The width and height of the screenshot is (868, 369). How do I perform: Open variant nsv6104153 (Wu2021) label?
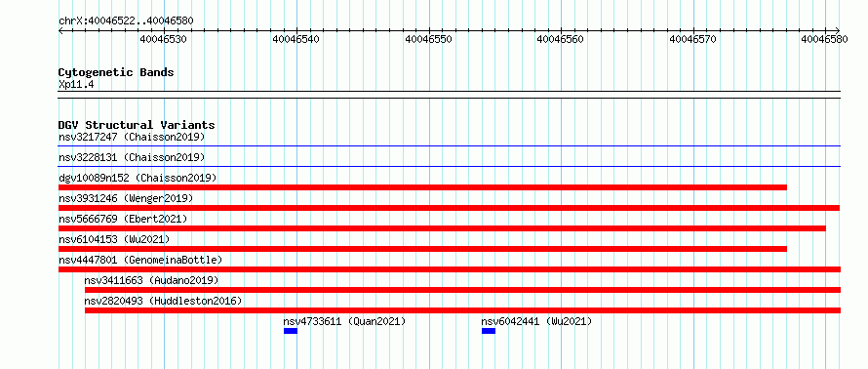tap(114, 239)
